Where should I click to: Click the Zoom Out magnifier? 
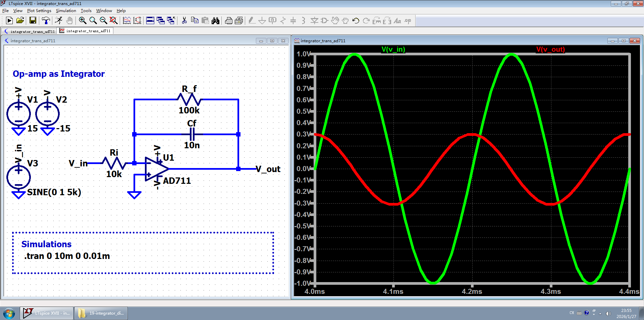click(x=103, y=21)
